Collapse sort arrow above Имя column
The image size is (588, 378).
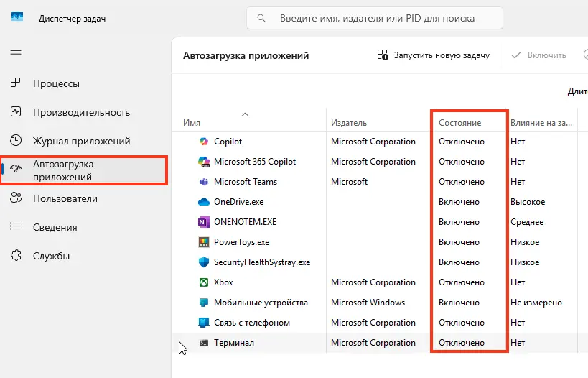pyautogui.click(x=245, y=114)
